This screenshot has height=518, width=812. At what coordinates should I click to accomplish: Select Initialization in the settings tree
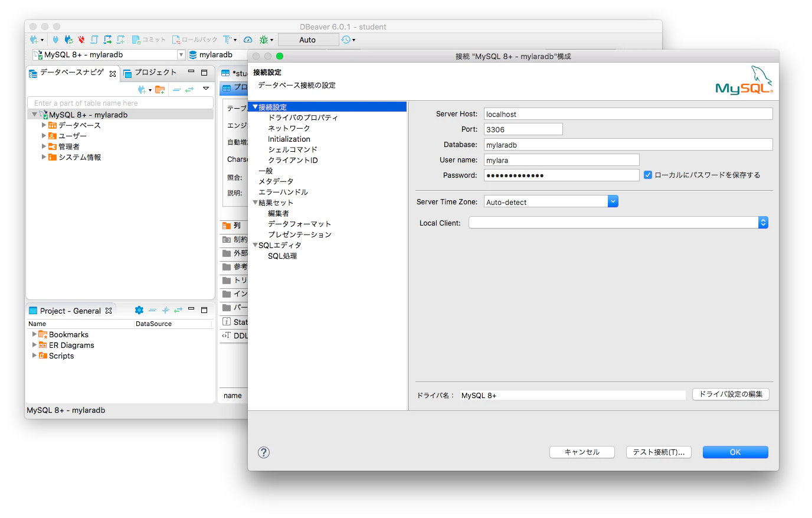(x=289, y=139)
